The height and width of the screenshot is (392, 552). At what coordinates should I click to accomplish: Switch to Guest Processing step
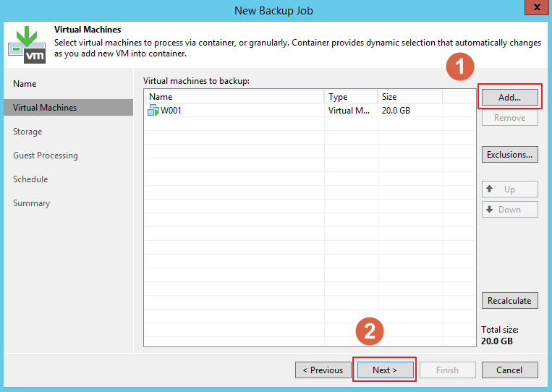pos(46,155)
